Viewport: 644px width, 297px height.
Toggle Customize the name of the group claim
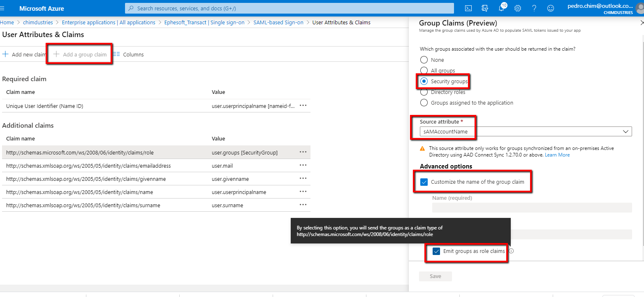(x=424, y=182)
